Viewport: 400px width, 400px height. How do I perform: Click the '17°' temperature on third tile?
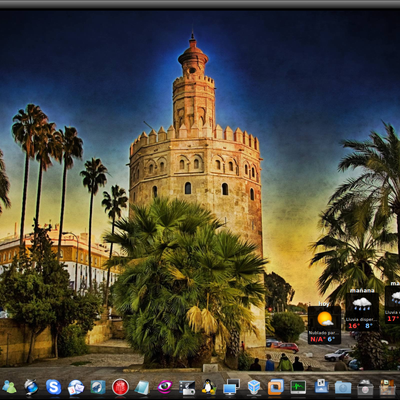(x=393, y=319)
